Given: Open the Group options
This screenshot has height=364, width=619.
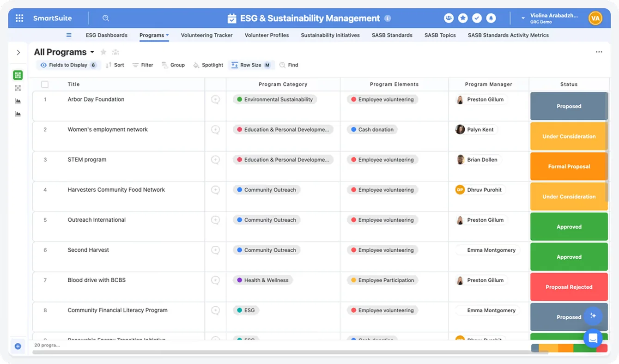Looking at the screenshot, I should coord(173,65).
